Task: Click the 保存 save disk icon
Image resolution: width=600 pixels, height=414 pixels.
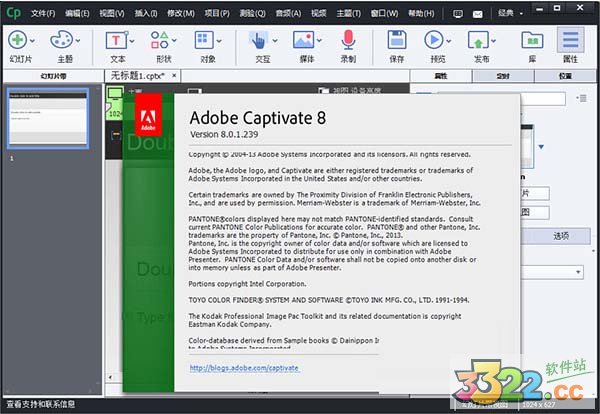Action: click(x=397, y=40)
